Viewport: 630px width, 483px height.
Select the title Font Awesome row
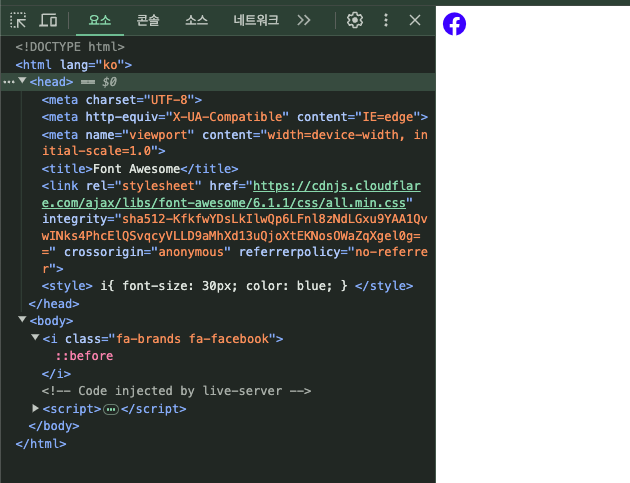pos(140,169)
